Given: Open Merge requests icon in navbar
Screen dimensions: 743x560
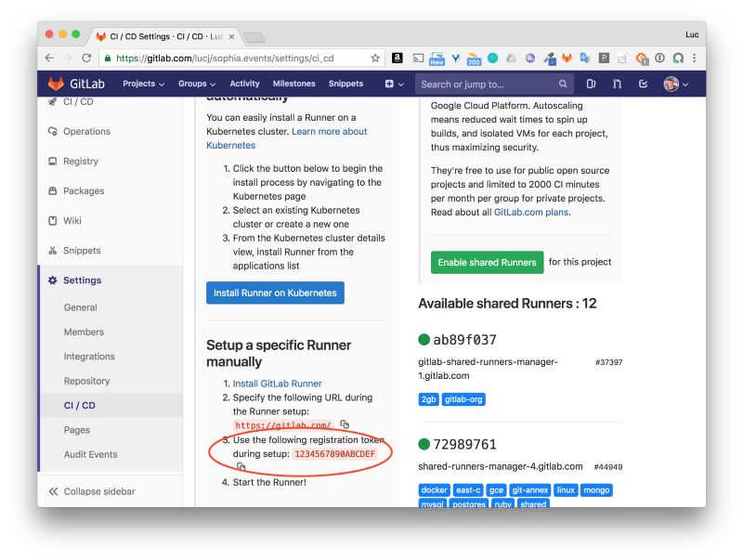Looking at the screenshot, I should (617, 84).
